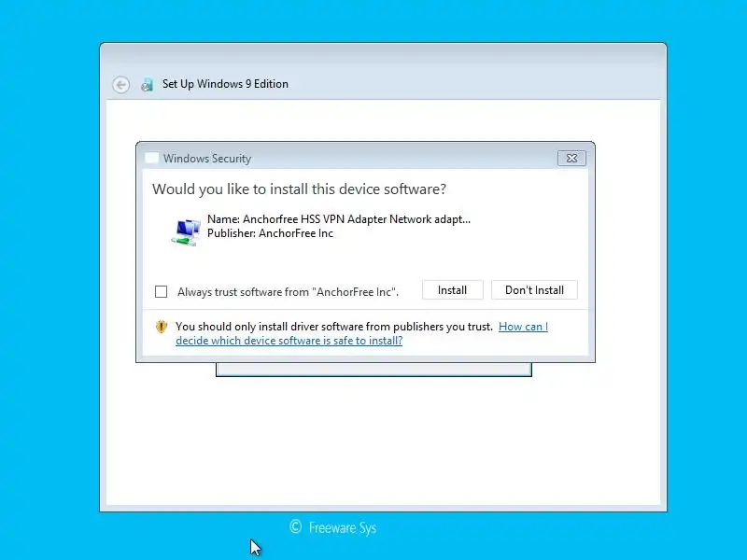Click 'Publisher: AnchorFree Inc' text
747x560 pixels.
coord(270,233)
